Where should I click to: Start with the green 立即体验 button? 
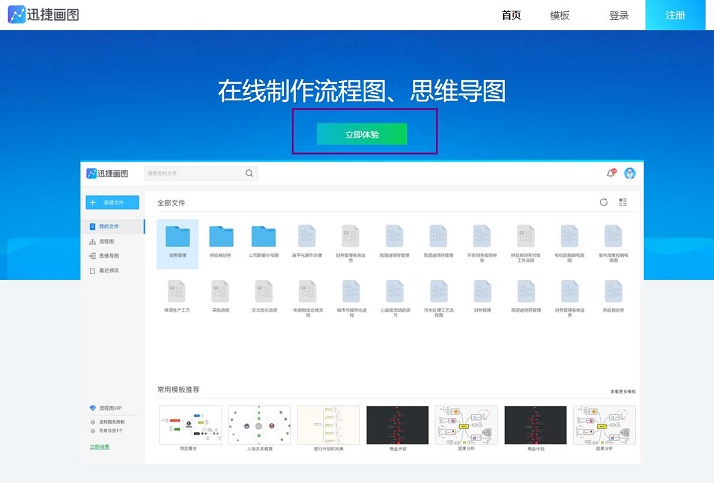click(362, 134)
